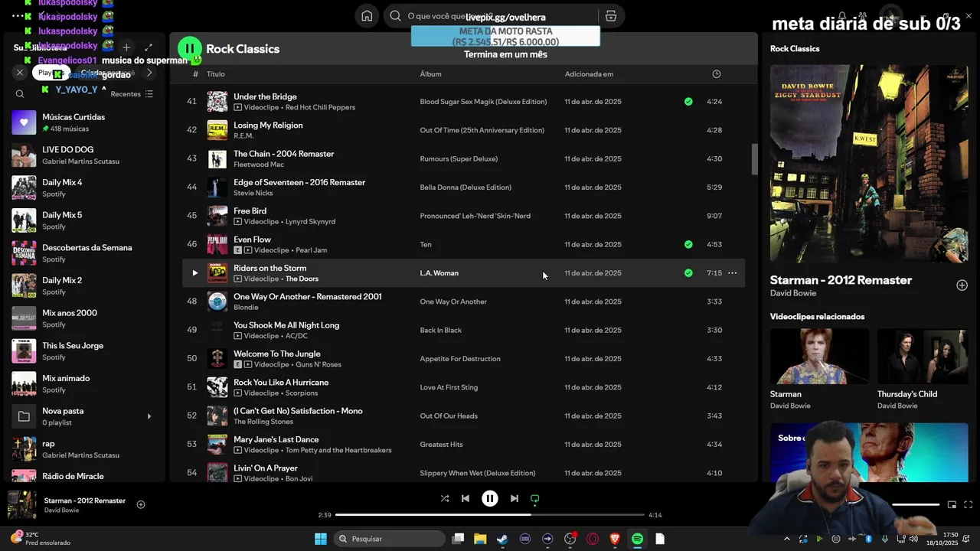Pause playback with the center button
Viewport: 980px width, 551px height.
(x=490, y=498)
